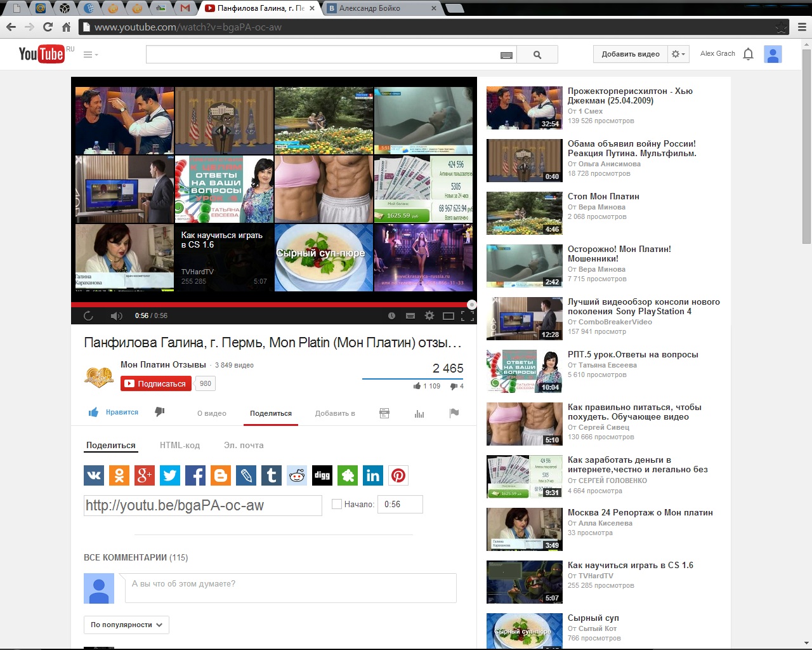Switch to the 'Александр Бойко' browser tab

point(382,8)
